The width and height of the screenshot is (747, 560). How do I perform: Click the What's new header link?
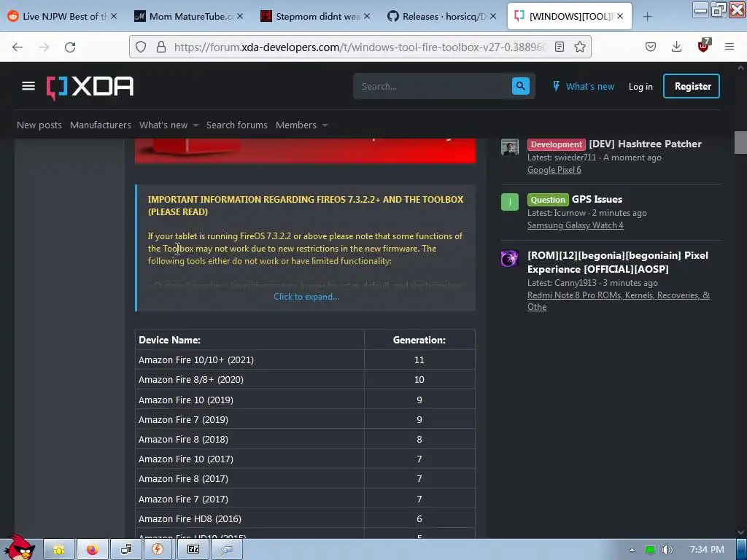pos(584,86)
